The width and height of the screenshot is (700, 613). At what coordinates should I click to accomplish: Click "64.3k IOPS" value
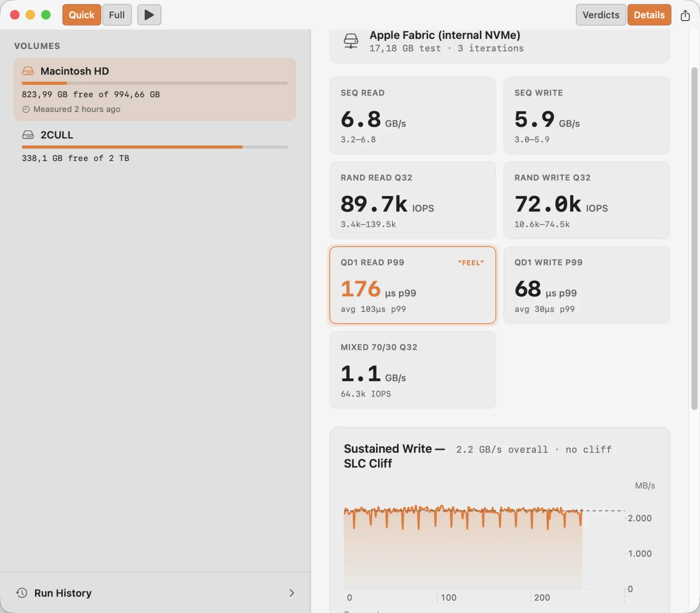366,394
